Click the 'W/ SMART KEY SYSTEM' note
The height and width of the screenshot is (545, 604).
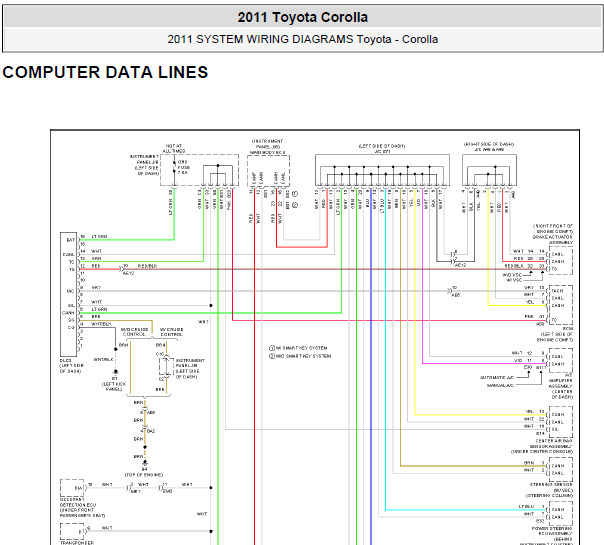pos(302,348)
